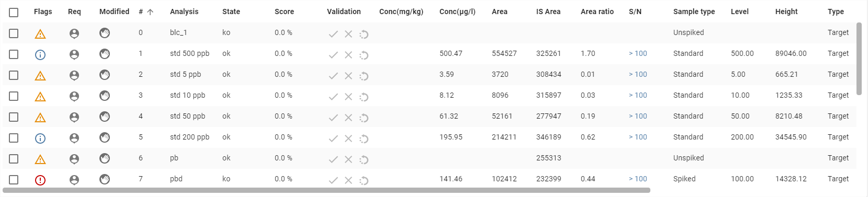
Task: Approve validation checkmark for blc_1 row
Action: coord(333,34)
